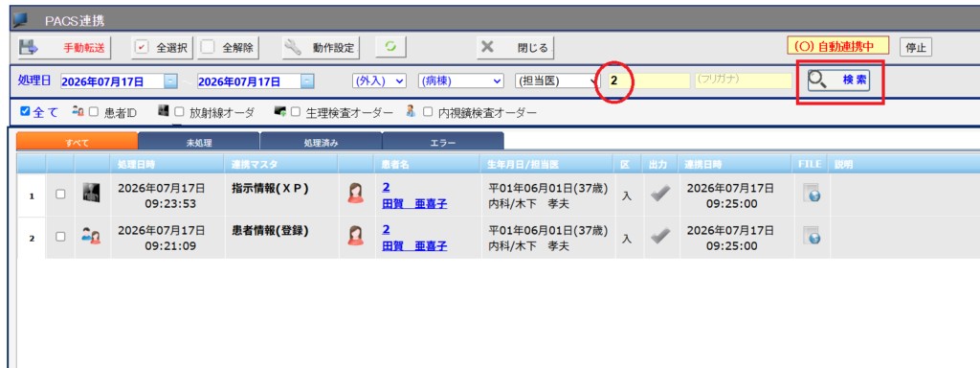Click the 連携日時 column header
The image size is (980, 368).
[x=736, y=164]
